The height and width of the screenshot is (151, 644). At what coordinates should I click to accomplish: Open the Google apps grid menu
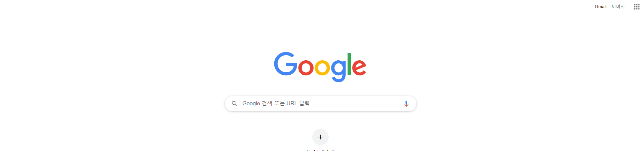[636, 7]
